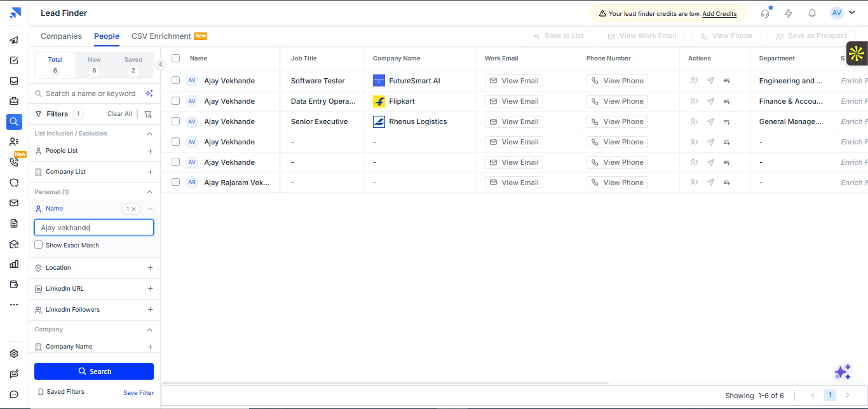Click the headset support icon

pos(765,13)
